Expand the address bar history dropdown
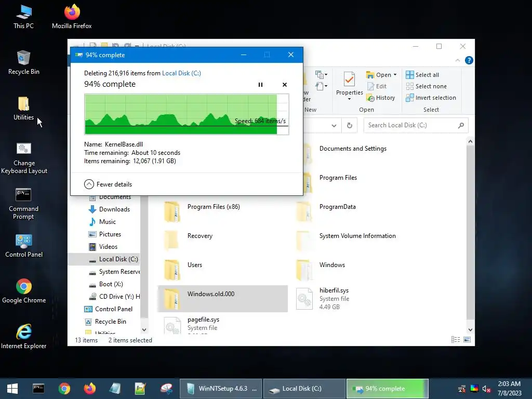The width and height of the screenshot is (532, 399). tap(334, 126)
